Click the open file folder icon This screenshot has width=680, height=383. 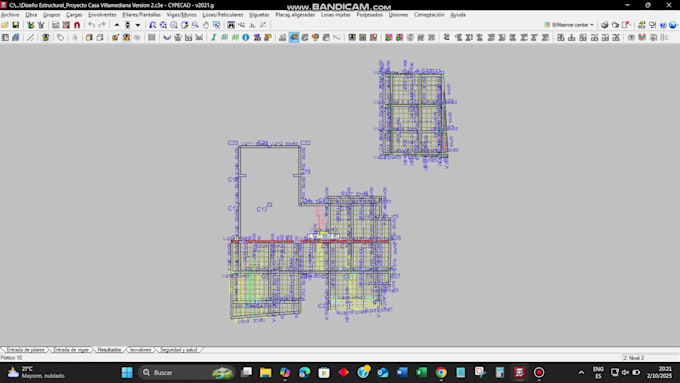click(x=5, y=25)
